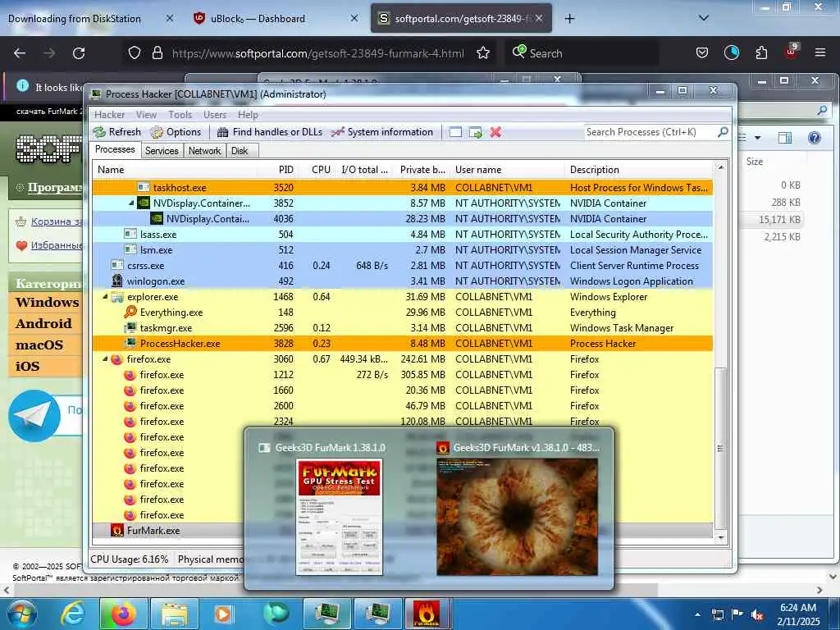Sort by the Description column
Screen dimensions: 840x630
(638, 169)
